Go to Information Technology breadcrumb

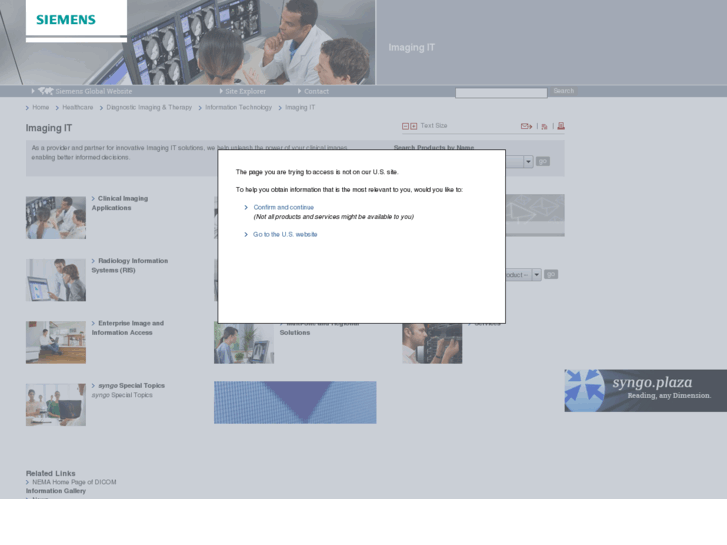pos(238,107)
